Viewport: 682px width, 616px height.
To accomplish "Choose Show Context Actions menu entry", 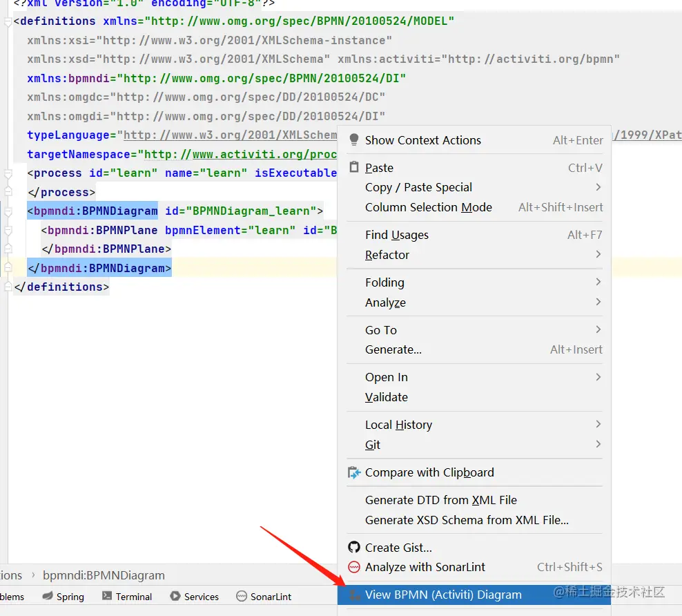I will click(x=474, y=140).
